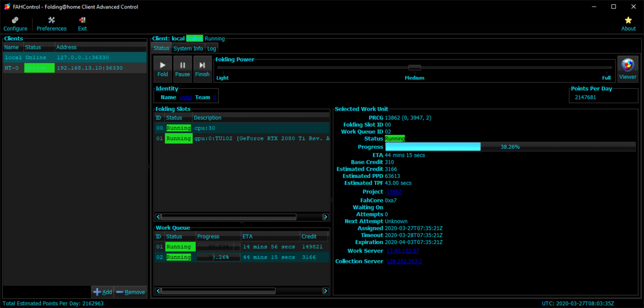Viewport: 644px width, 308px height.
Task: Click Work Queue scrollbar left arrow
Action: click(158, 291)
